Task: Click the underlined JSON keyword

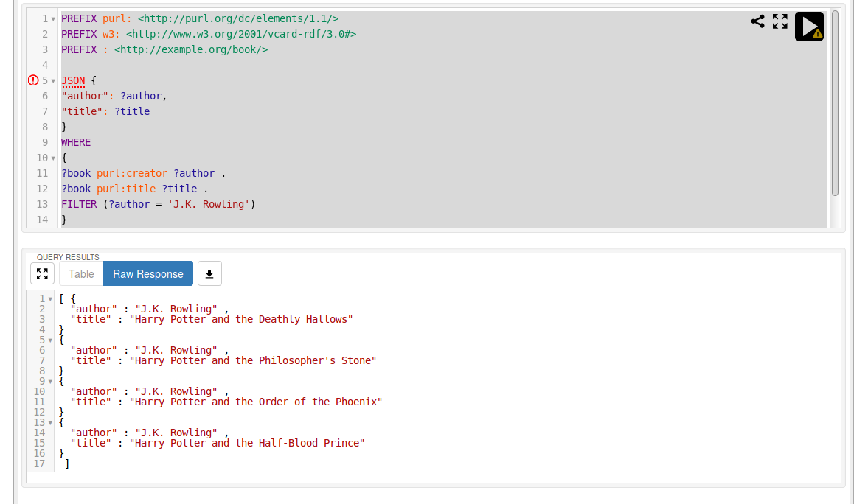Action: (73, 81)
